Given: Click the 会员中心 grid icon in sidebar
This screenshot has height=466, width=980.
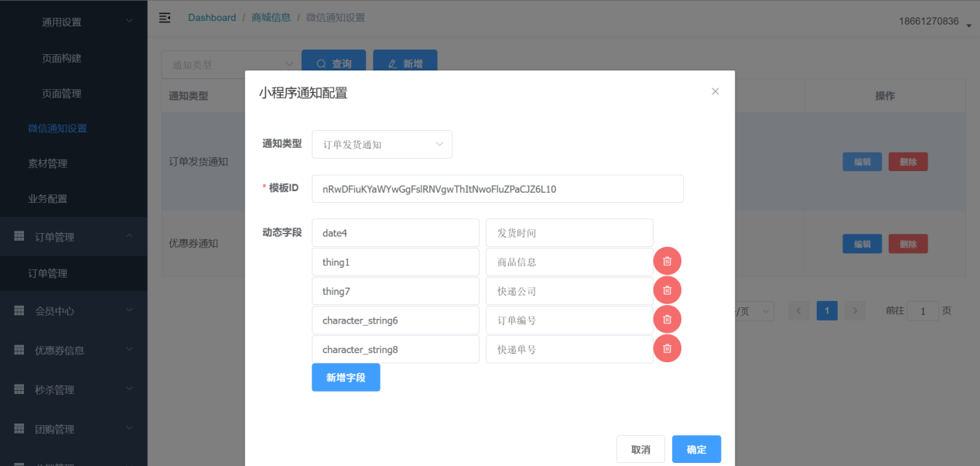Looking at the screenshot, I should point(19,310).
